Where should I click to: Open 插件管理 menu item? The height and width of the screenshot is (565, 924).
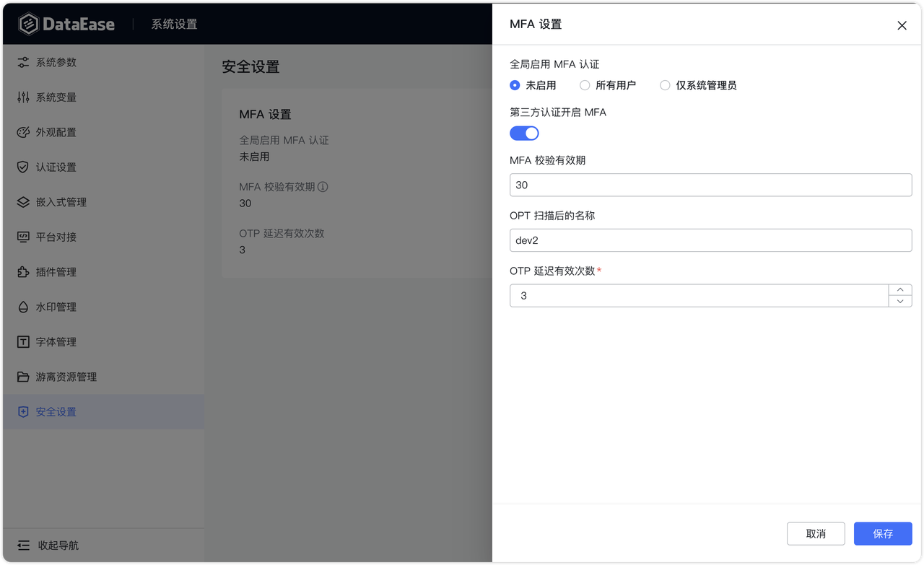103,272
